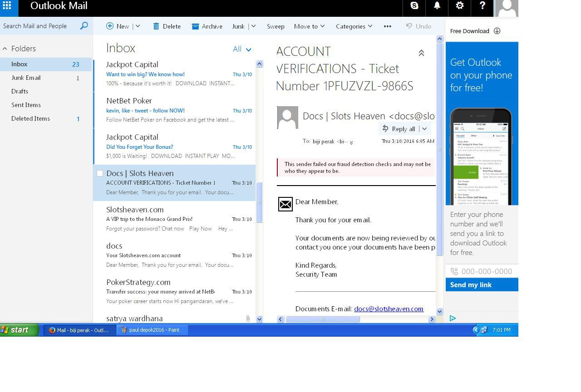
Task: Click the envelope image in the message body
Action: click(286, 204)
